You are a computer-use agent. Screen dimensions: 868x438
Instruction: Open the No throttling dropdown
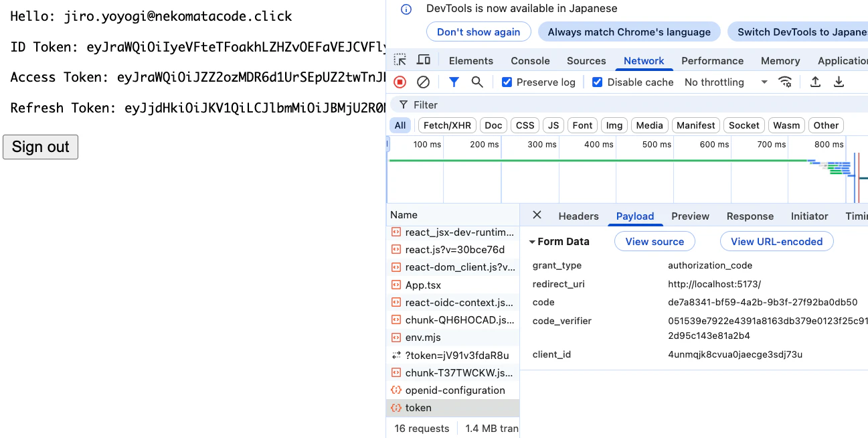pyautogui.click(x=725, y=82)
